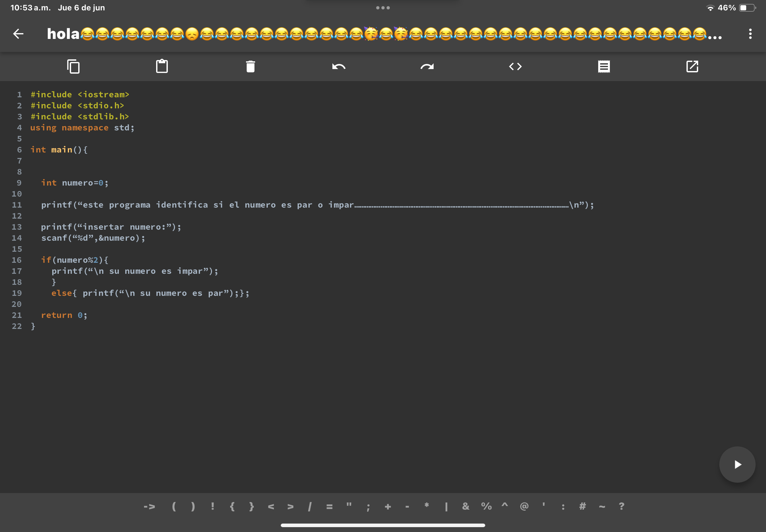Open the three-dot overflow menu

[750, 34]
